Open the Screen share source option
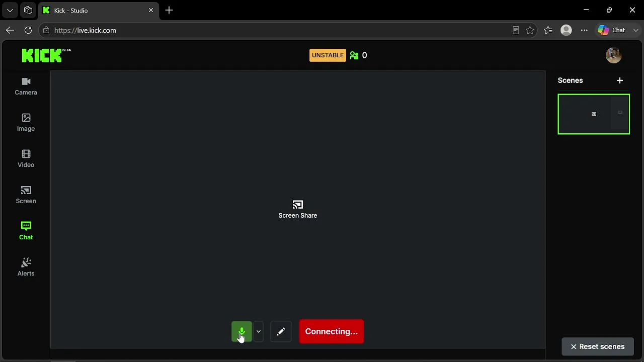The width and height of the screenshot is (644, 362). pos(26,195)
